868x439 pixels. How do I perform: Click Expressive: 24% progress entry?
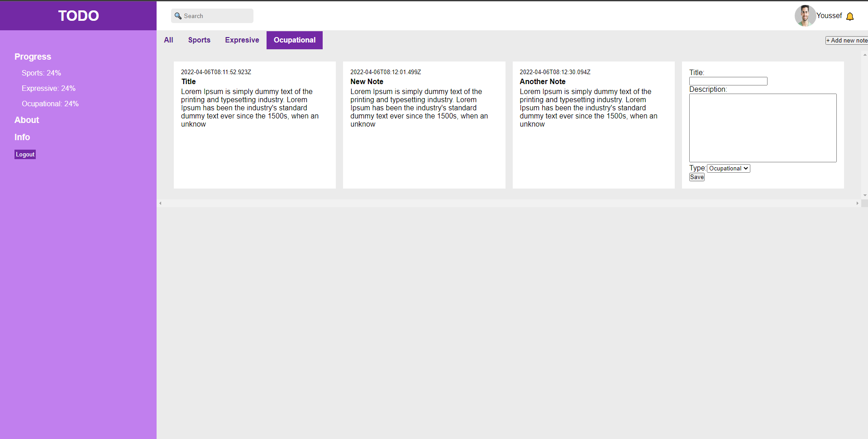pyautogui.click(x=48, y=88)
